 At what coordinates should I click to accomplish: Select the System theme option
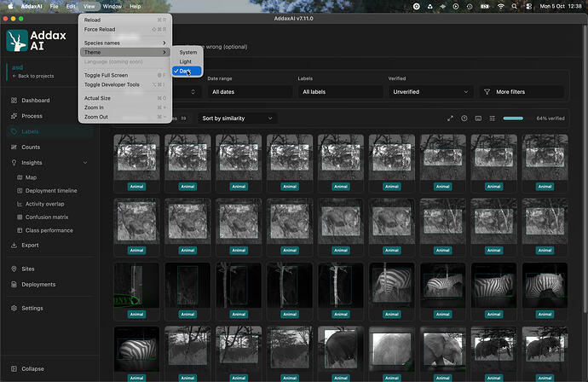click(187, 52)
